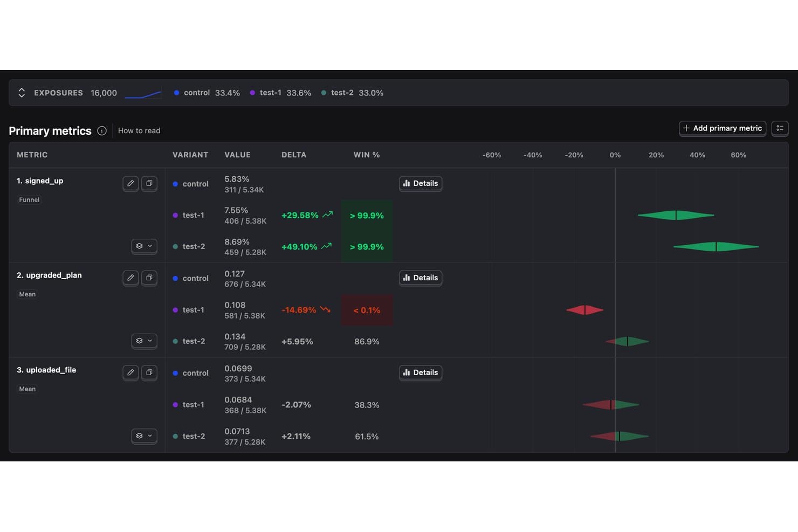Click the +29.58% delta for signed_up
The height and width of the screenshot is (532, 798).
tap(300, 216)
